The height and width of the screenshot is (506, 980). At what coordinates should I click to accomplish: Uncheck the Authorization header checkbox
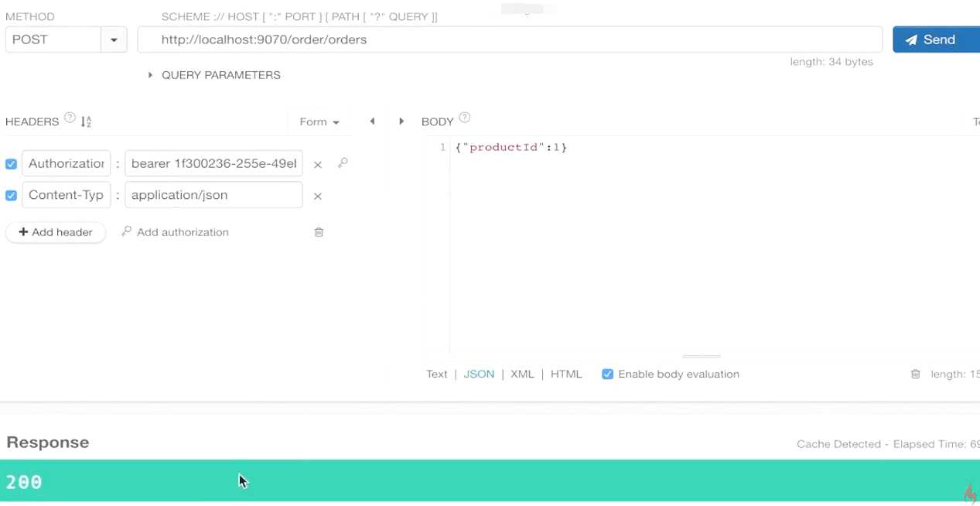point(11,164)
